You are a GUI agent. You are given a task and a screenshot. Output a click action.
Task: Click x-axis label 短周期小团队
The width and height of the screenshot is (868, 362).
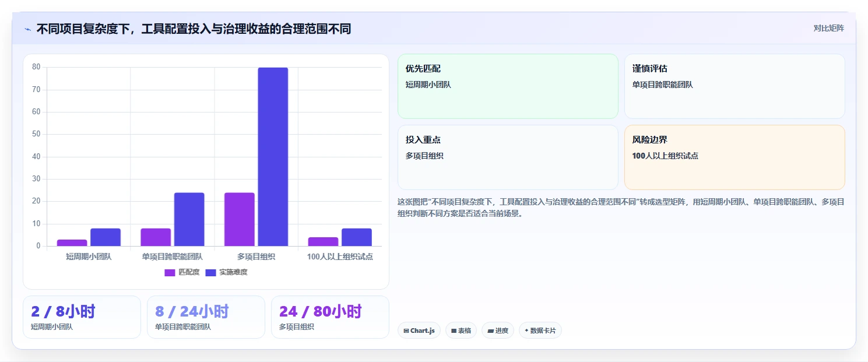[x=89, y=256]
